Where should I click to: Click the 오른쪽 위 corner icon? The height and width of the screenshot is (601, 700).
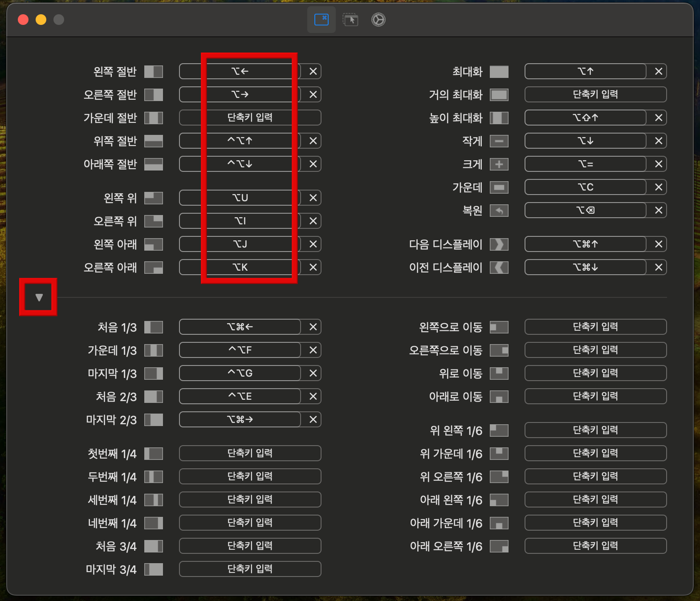click(x=154, y=221)
